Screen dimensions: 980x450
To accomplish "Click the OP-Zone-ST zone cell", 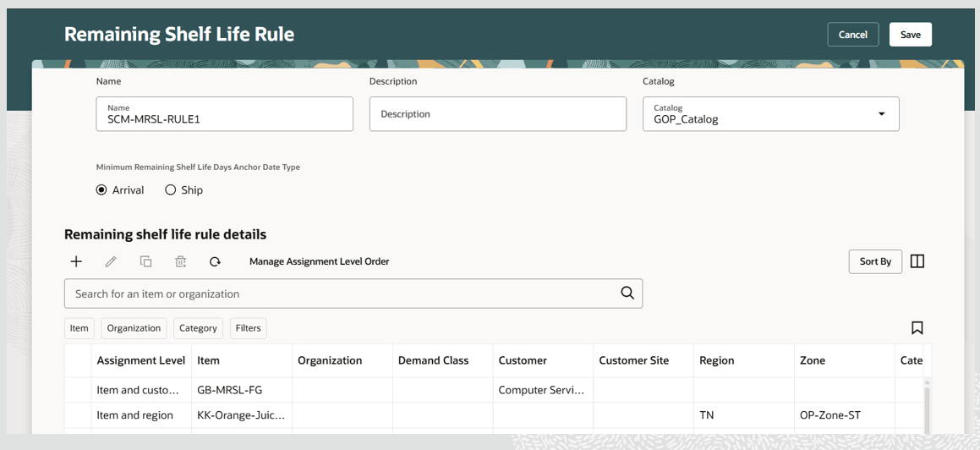I will [x=845, y=415].
